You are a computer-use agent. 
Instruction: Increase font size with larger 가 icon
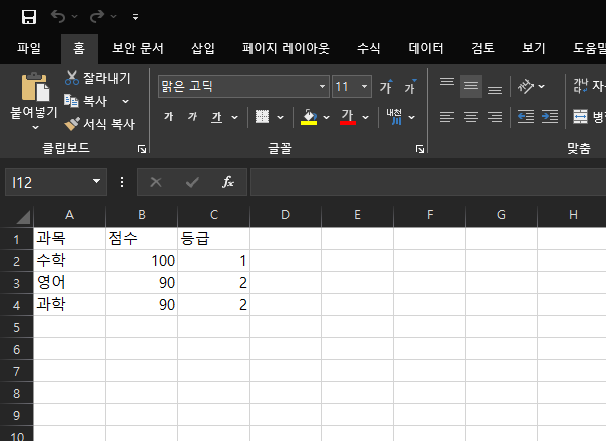pos(386,86)
